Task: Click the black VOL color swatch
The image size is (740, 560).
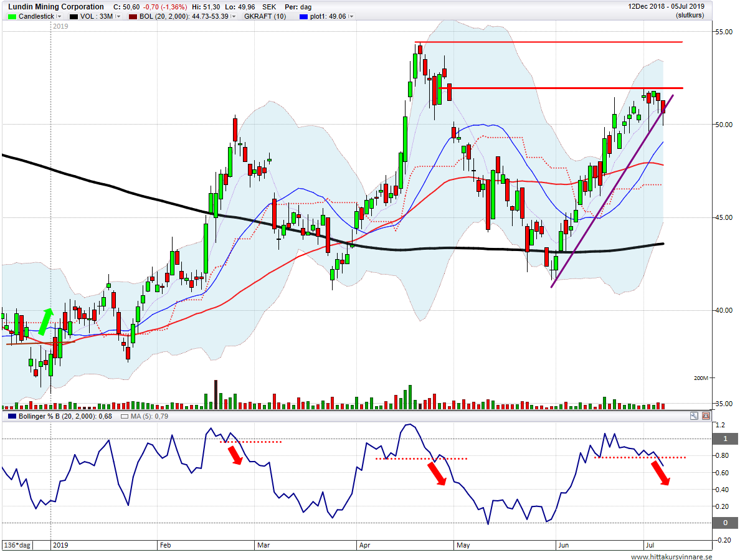Action: 73,17
